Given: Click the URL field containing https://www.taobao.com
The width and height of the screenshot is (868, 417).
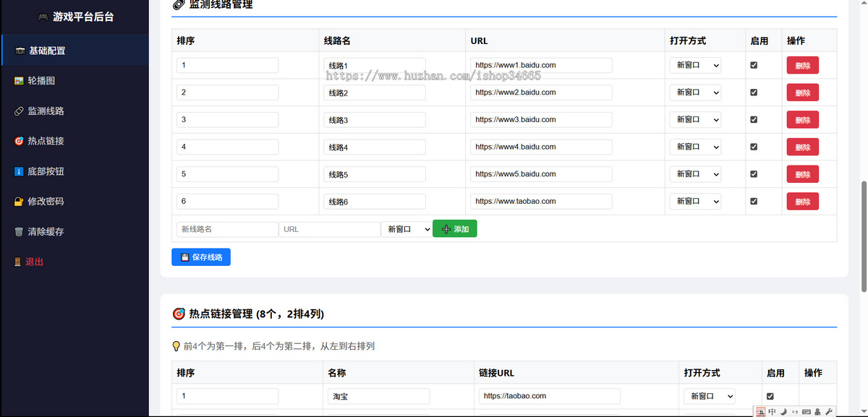Looking at the screenshot, I should pos(541,201).
